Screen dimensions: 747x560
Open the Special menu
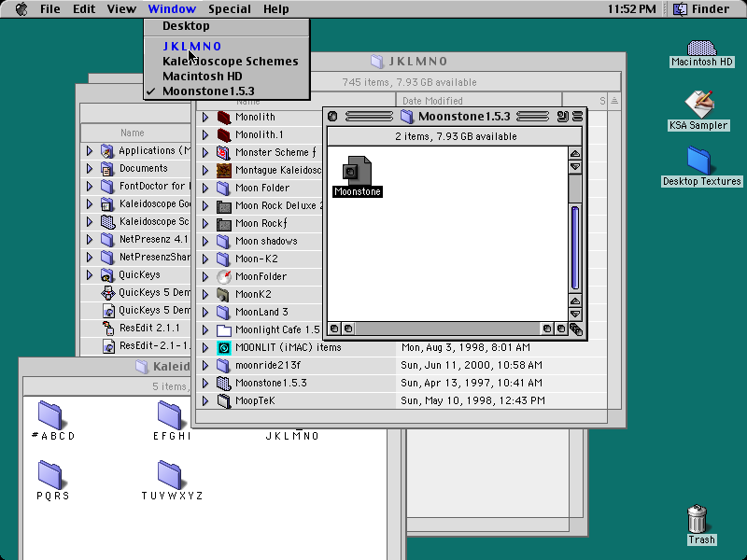coord(230,9)
